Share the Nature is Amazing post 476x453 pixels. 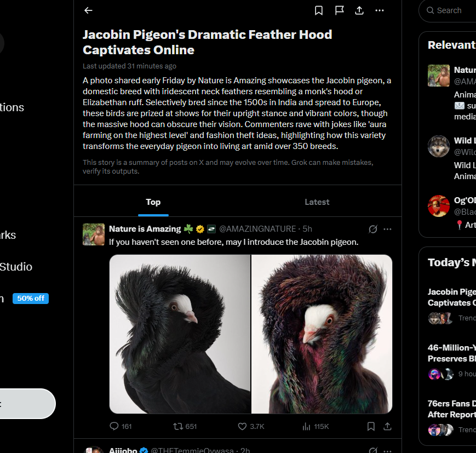[387, 426]
